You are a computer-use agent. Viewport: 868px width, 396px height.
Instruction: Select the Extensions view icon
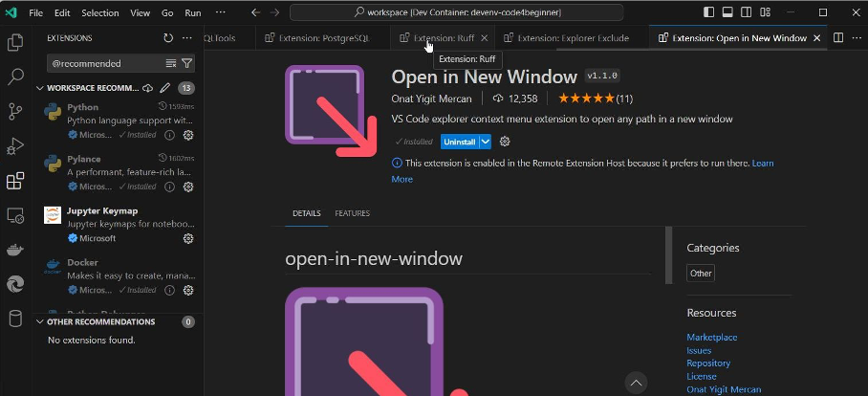point(15,181)
